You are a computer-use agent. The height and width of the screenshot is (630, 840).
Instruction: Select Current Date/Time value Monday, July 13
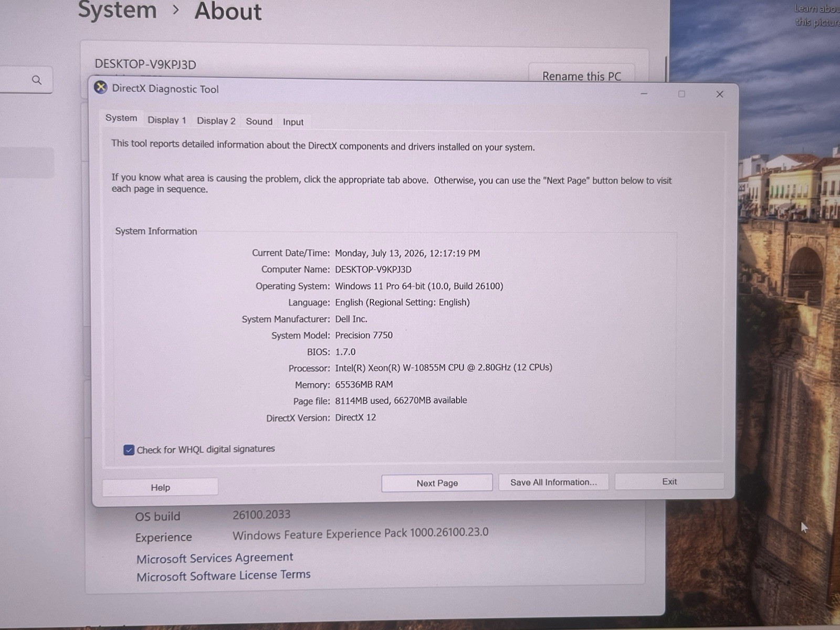(407, 253)
